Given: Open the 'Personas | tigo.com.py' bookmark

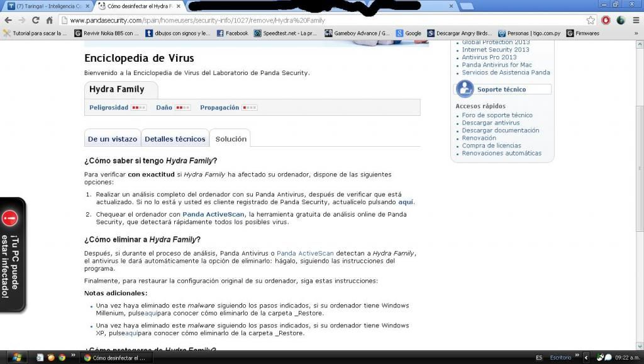Looking at the screenshot, I should click(x=530, y=33).
